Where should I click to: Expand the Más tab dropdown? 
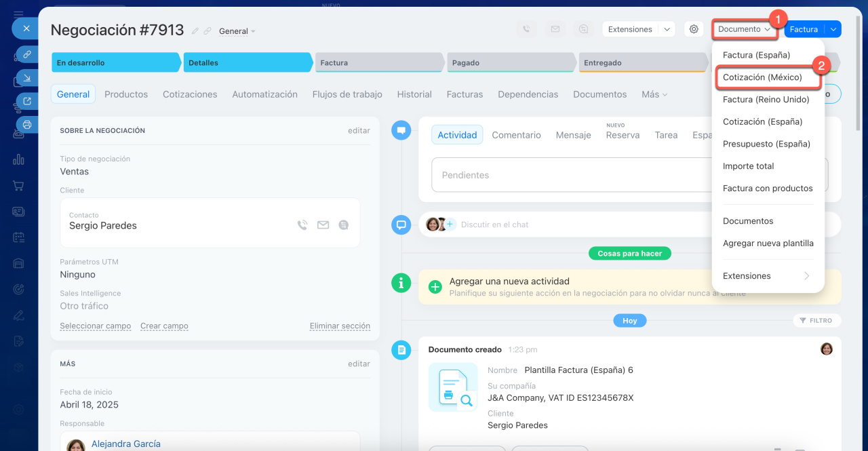tap(654, 94)
